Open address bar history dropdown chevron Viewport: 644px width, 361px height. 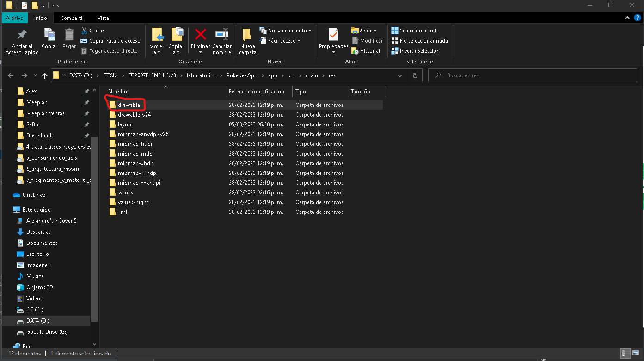400,75
